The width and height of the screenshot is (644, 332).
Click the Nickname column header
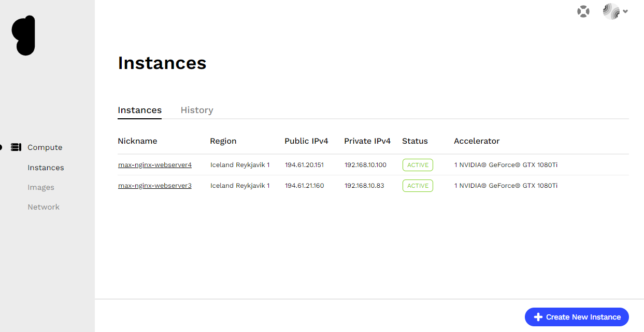pos(137,141)
